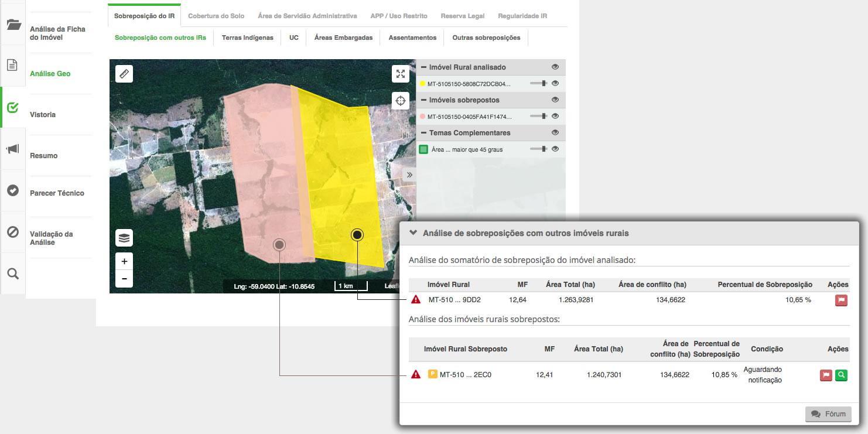Image resolution: width=868 pixels, height=434 pixels.
Task: Click green swatch of Área maior que 45 graus
Action: tap(423, 149)
